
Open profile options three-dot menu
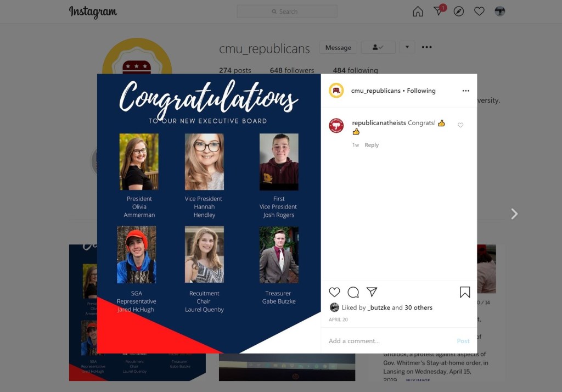(x=426, y=47)
